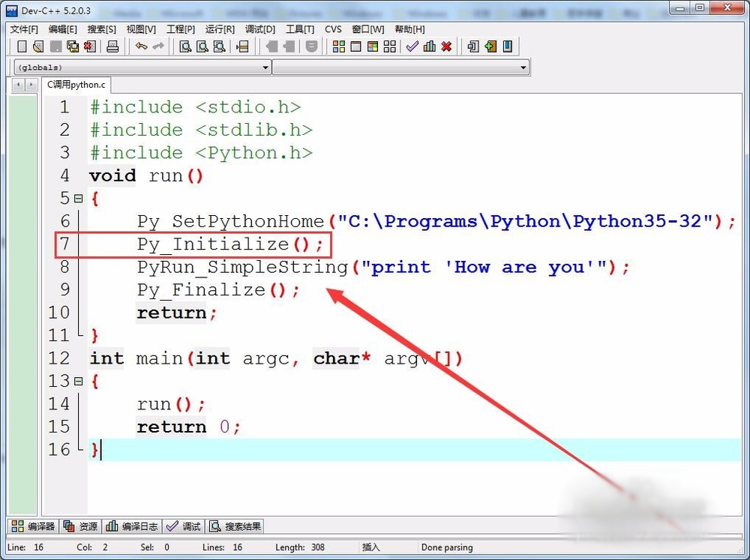This screenshot has width=750, height=560.
Task: Click the Dev-C++ title bar application icon
Action: tap(11, 10)
